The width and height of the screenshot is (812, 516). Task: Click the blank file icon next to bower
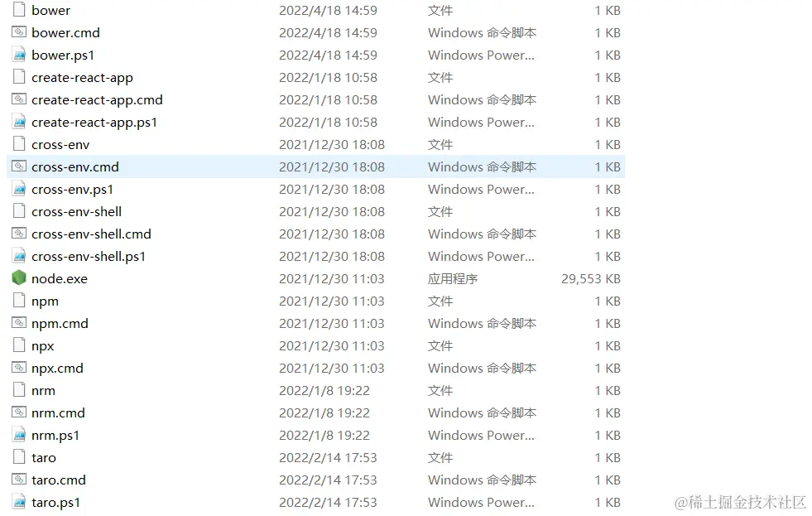(x=19, y=10)
